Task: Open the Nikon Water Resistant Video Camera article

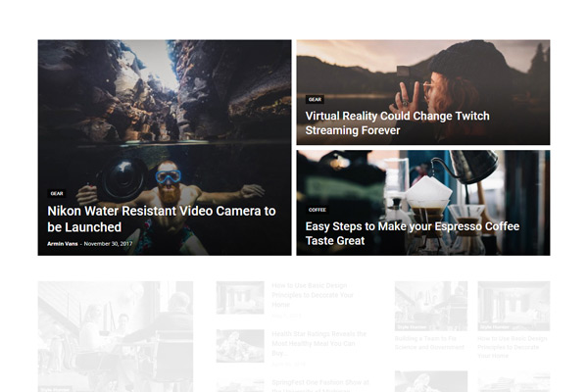Action: pyautogui.click(x=162, y=219)
